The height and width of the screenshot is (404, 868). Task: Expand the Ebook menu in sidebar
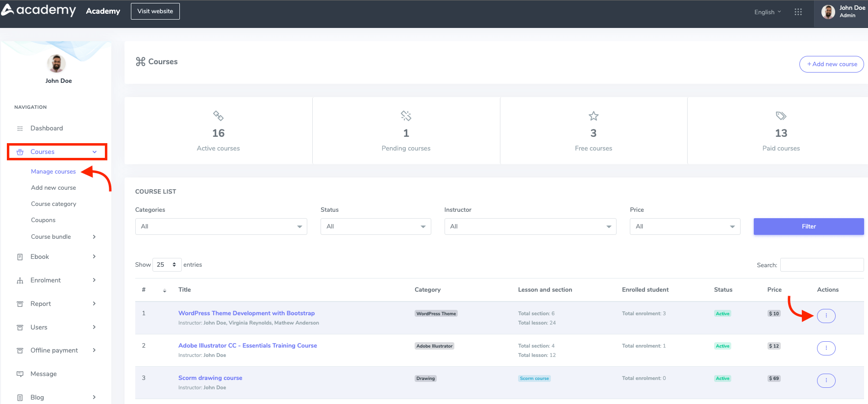[x=56, y=257]
